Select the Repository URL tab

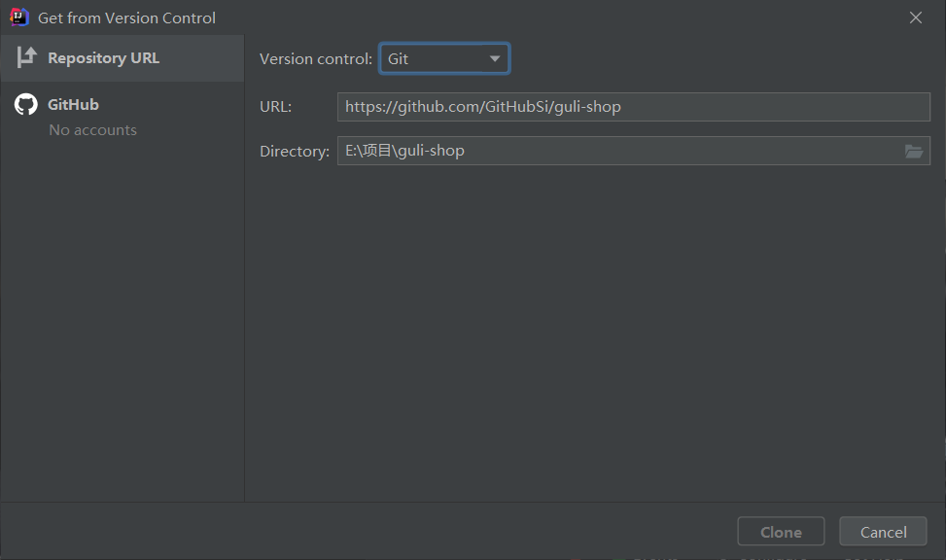(122, 58)
